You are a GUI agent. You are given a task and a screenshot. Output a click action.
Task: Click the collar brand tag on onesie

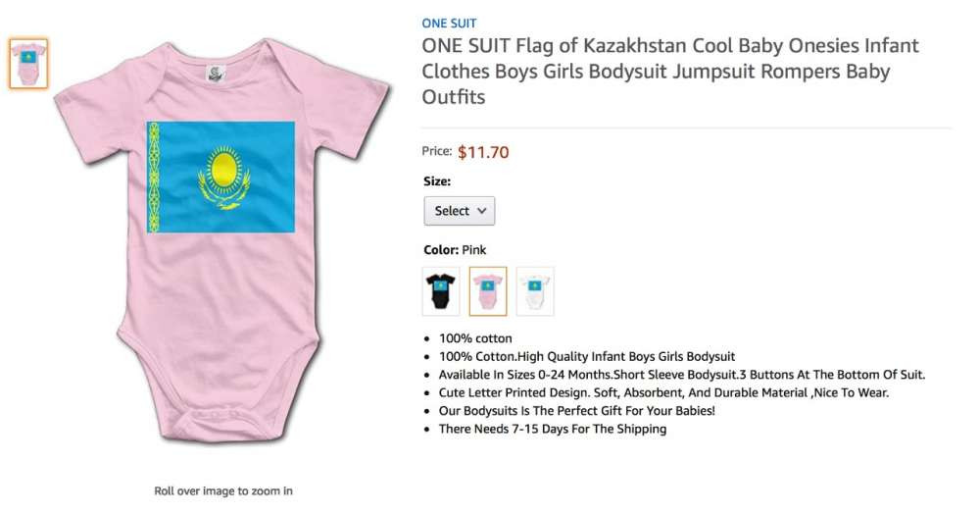tap(215, 72)
